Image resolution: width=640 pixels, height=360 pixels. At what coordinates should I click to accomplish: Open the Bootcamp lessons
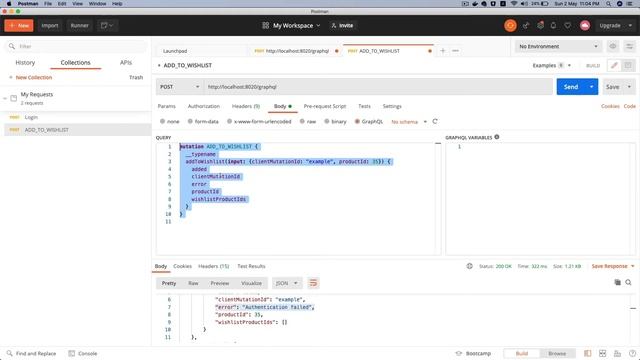point(473,353)
